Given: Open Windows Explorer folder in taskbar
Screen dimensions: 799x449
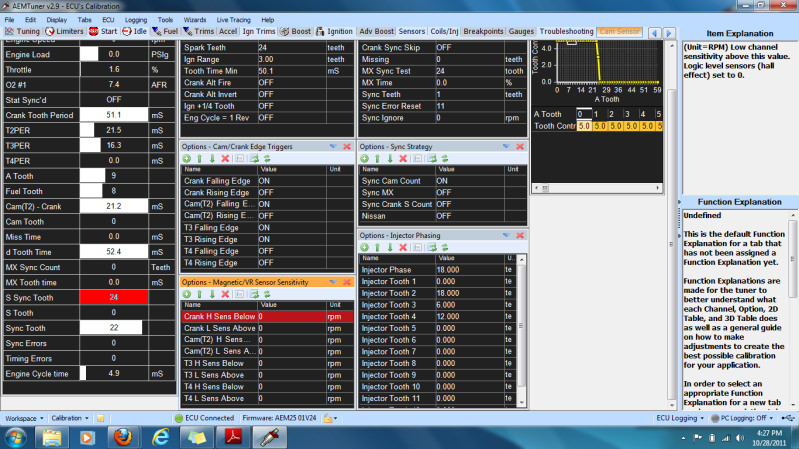Looking at the screenshot, I should coord(51,437).
